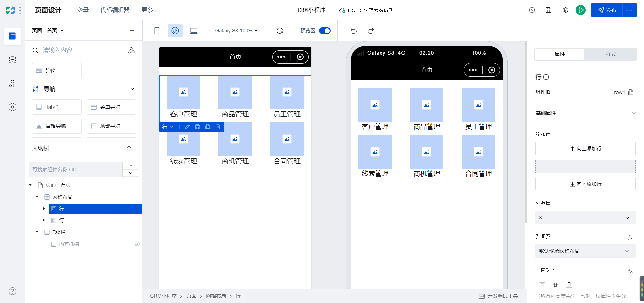Screen dimensions: 644x303
Task: Toggle the preview area switch
Action: (325, 31)
